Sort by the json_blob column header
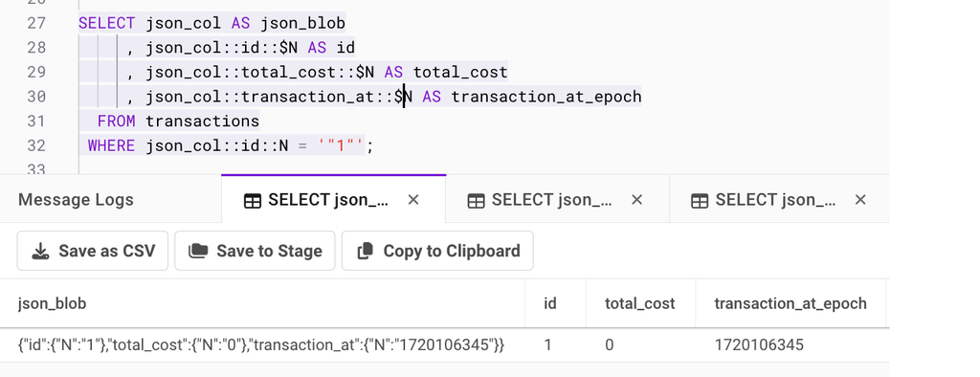The height and width of the screenshot is (377, 980). click(x=53, y=304)
